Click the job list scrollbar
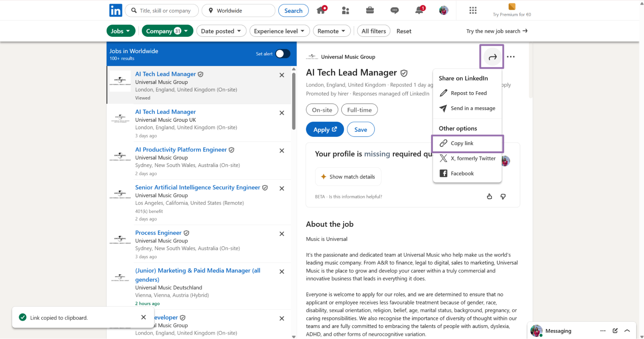This screenshot has width=644, height=339. 293,101
